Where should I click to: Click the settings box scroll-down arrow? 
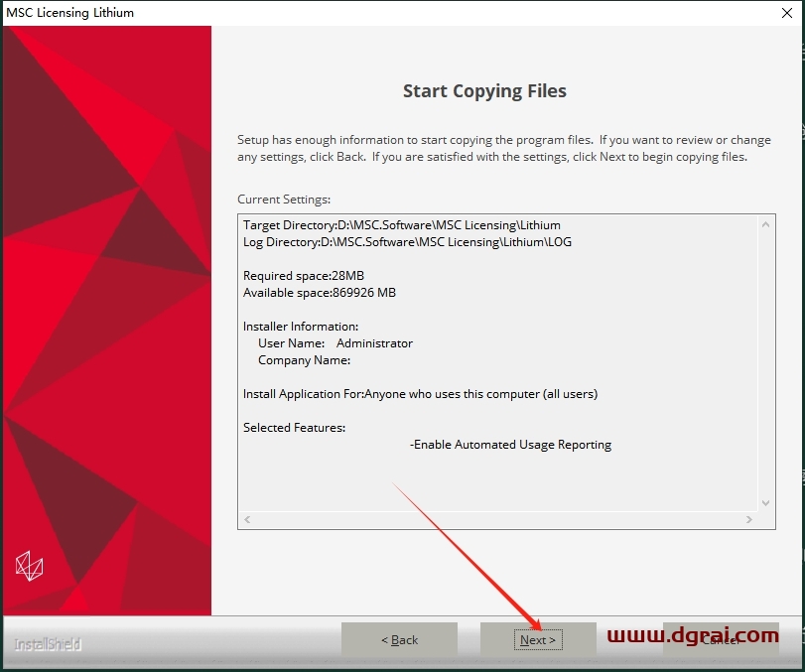pyautogui.click(x=765, y=503)
